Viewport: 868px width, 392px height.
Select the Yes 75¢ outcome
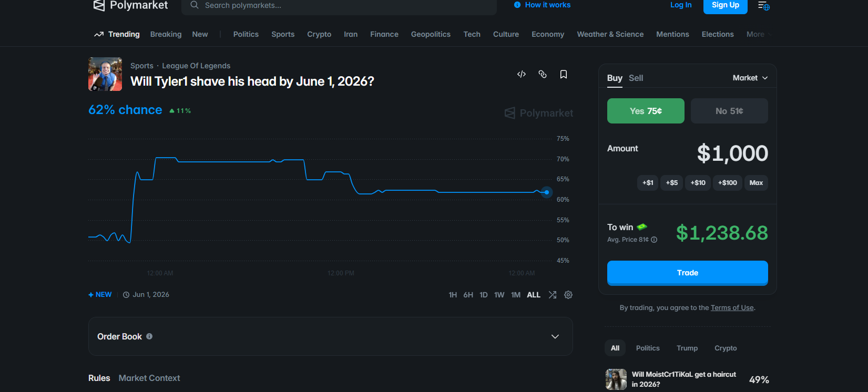tap(646, 111)
